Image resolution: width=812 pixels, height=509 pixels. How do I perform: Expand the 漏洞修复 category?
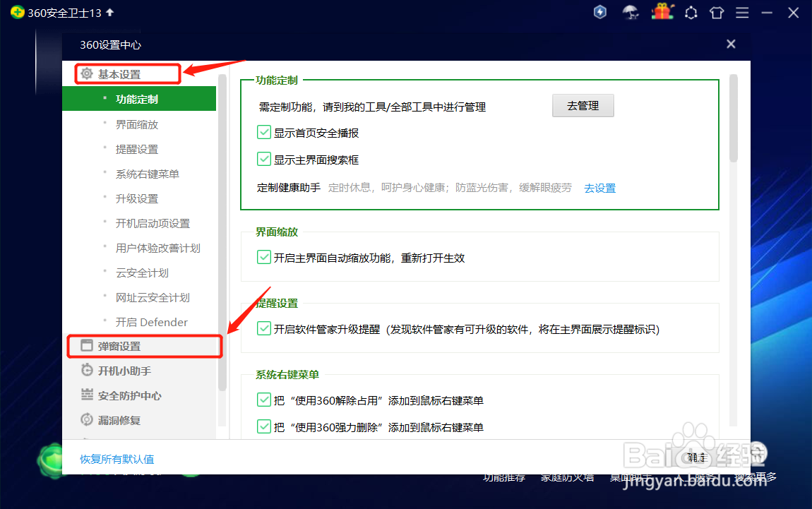[x=119, y=420]
